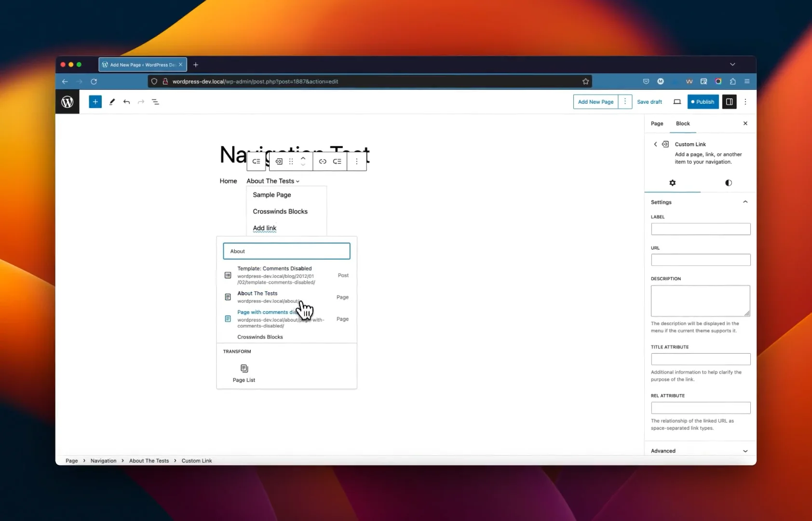Viewport: 812px width, 521px height.
Task: Switch to the Page sidebar tab
Action: click(x=657, y=123)
